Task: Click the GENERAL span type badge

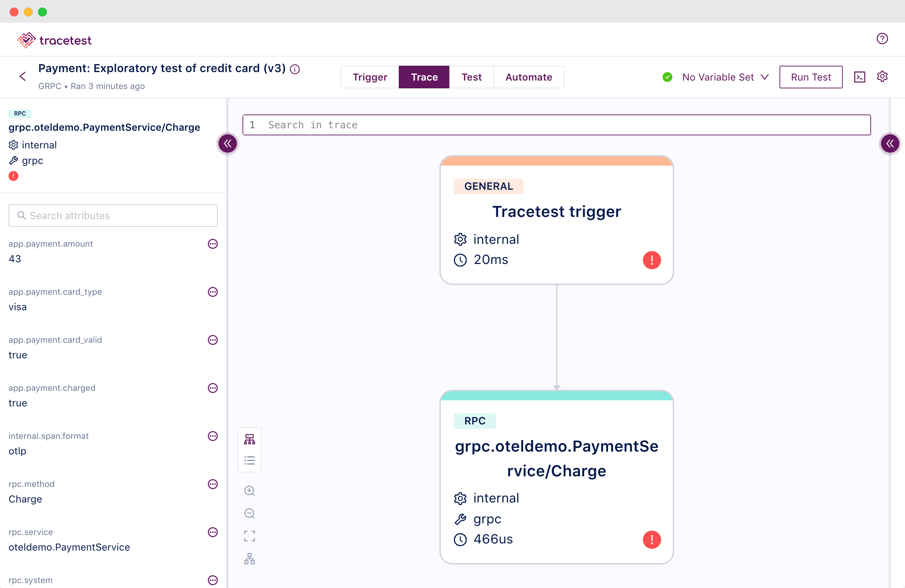Action: 488,186
